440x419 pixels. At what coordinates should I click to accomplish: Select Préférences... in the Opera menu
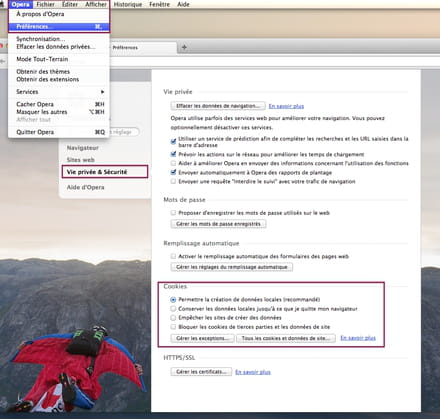tap(59, 27)
